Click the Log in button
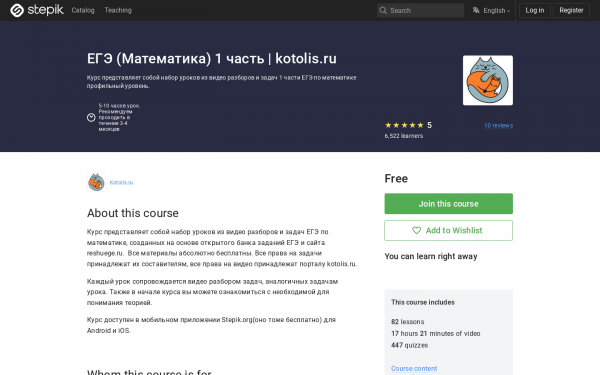This screenshot has width=600, height=375. (x=535, y=10)
